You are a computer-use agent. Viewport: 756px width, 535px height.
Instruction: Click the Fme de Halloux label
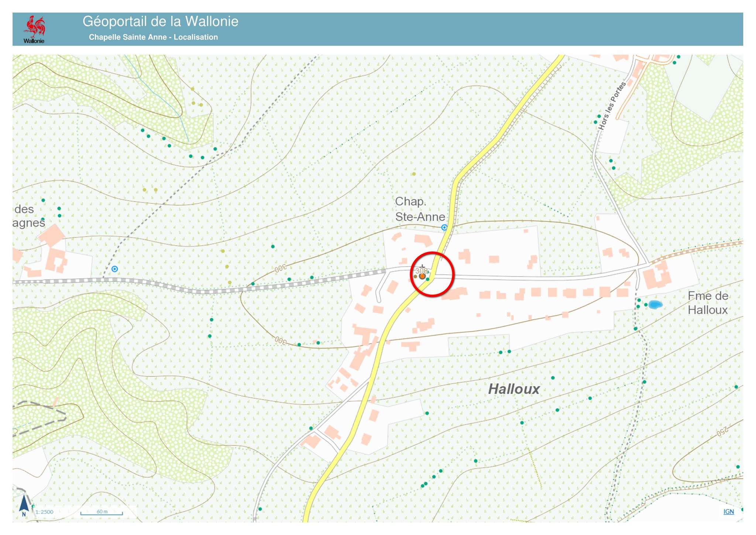click(x=708, y=303)
